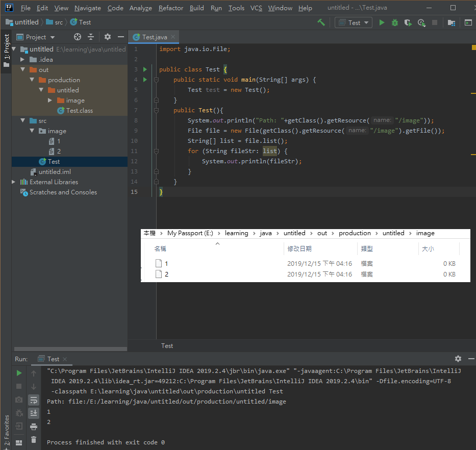Toggle the 1: Project side tool window
This screenshot has width=476, height=450.
6,51
